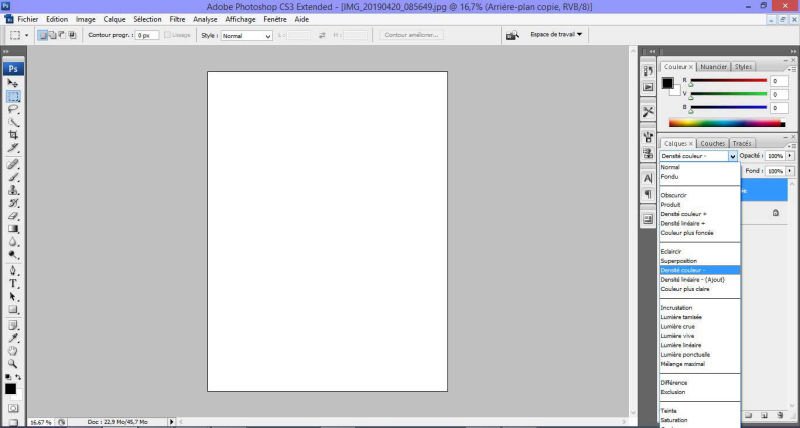Select the Lasso tool
Image resolution: width=800 pixels, height=428 pixels.
[13, 109]
